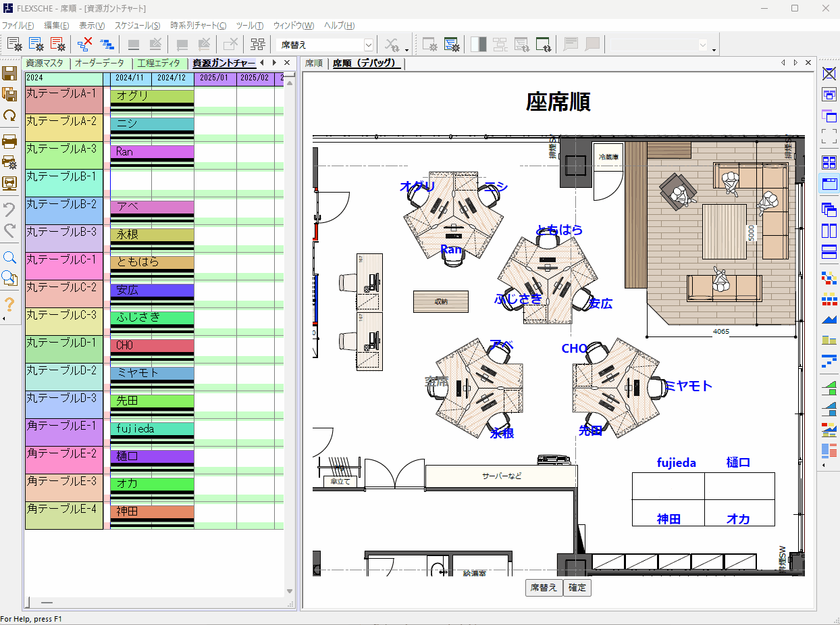Image resolution: width=840 pixels, height=625 pixels.
Task: Open the スケジュール menu
Action: (x=137, y=26)
